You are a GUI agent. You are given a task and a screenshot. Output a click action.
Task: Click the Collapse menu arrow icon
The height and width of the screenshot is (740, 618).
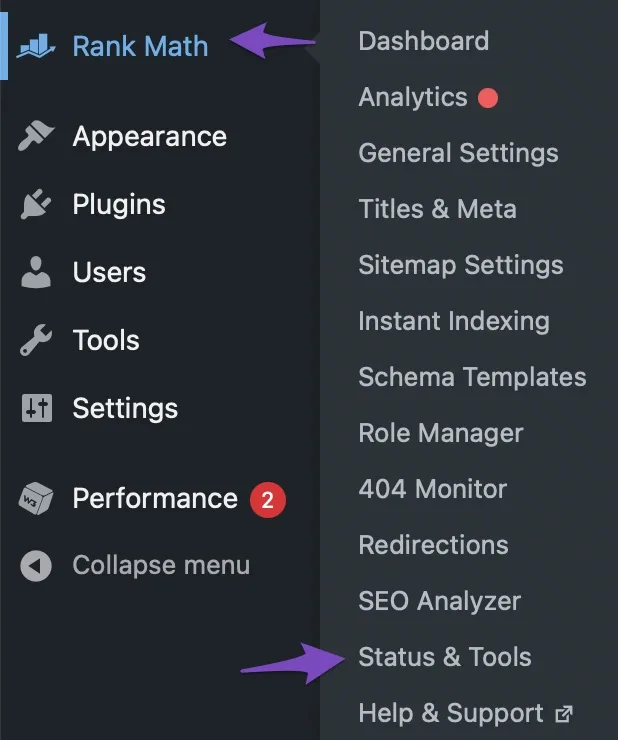click(36, 565)
